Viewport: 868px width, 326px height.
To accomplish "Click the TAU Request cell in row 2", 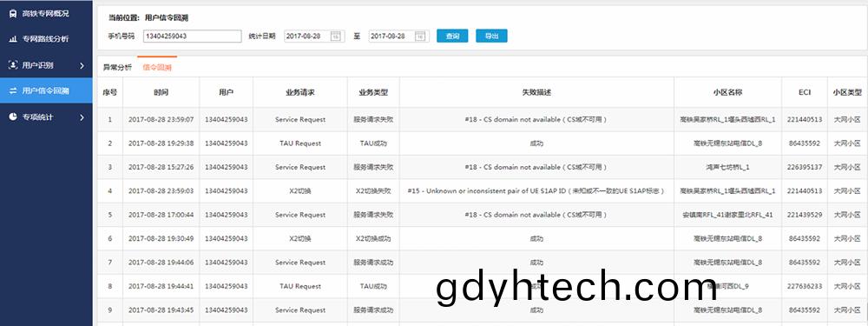I will pyautogui.click(x=300, y=143).
